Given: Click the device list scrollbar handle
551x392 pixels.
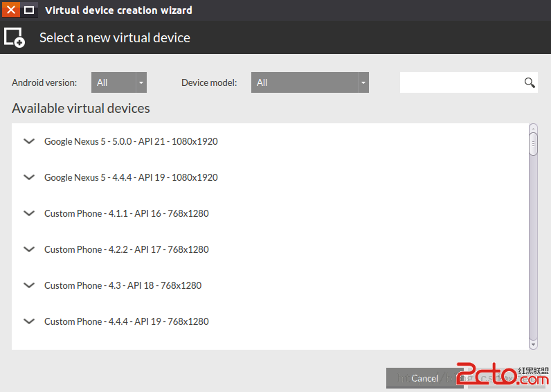Looking at the screenshot, I should [533, 144].
